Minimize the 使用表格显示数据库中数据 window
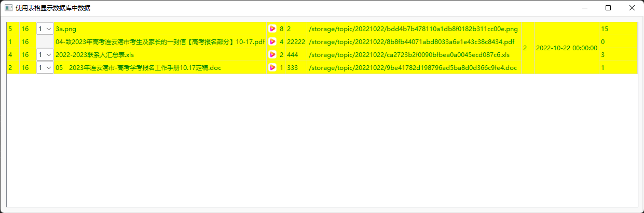 click(584, 8)
